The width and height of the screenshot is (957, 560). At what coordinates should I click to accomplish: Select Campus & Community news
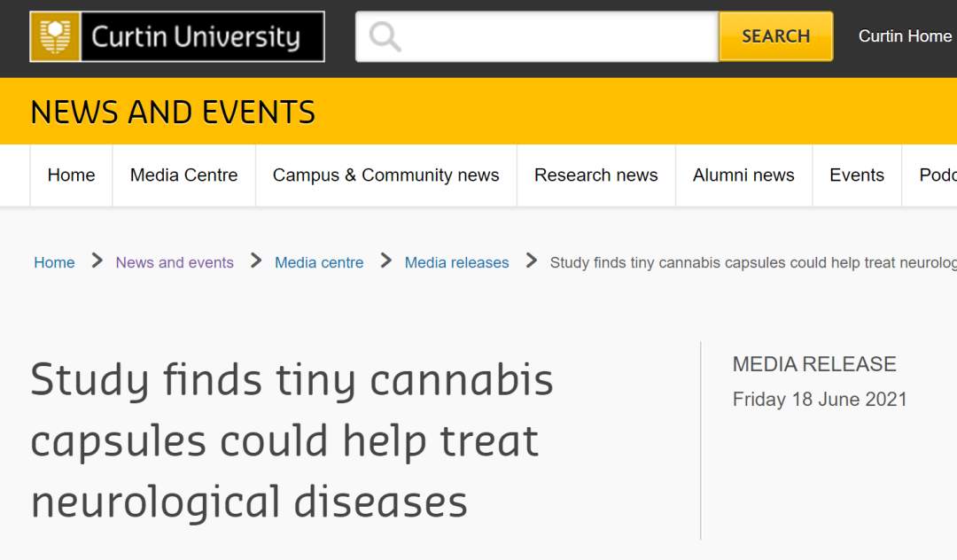coord(385,175)
